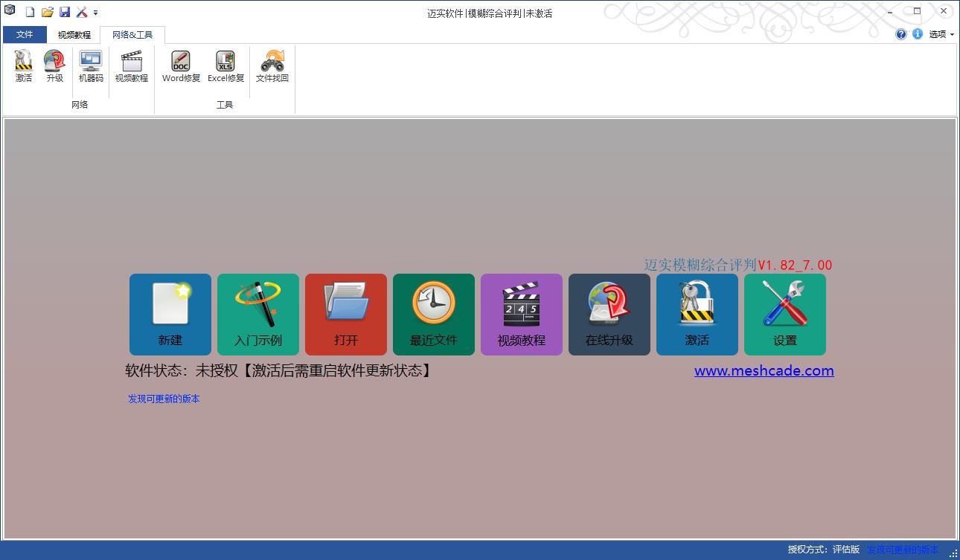Click the window title 迈实软件|模糊综合评判|未激活
Image resolution: width=960 pixels, height=560 pixels.
click(x=490, y=13)
